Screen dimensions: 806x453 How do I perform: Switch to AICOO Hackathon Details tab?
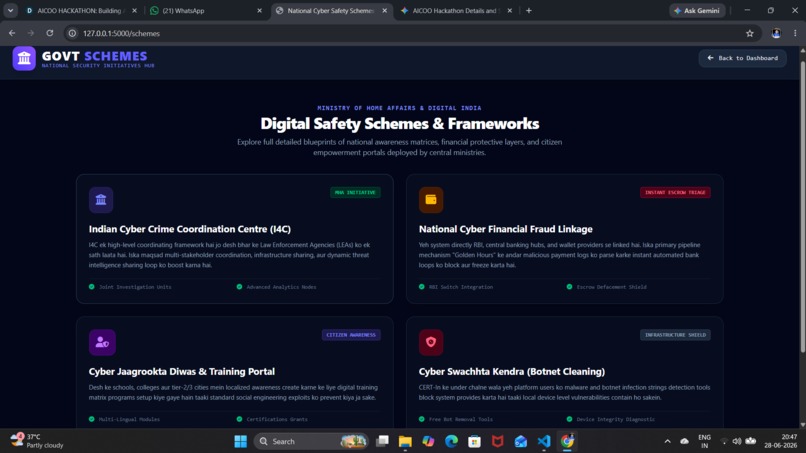click(455, 10)
